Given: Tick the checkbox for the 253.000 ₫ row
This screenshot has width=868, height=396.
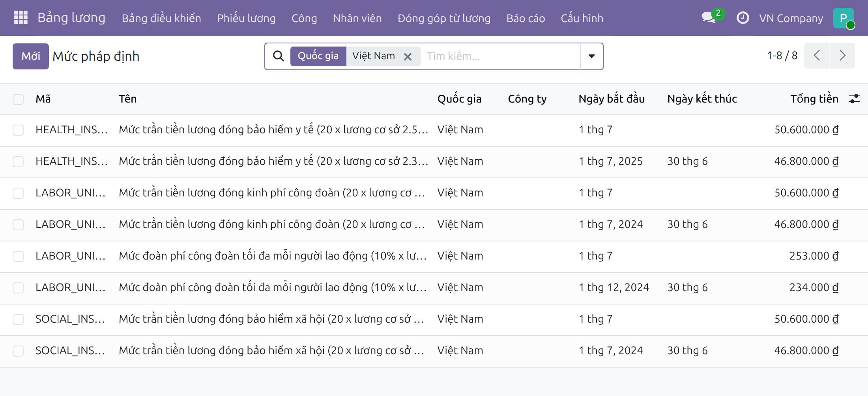Looking at the screenshot, I should click(x=18, y=256).
